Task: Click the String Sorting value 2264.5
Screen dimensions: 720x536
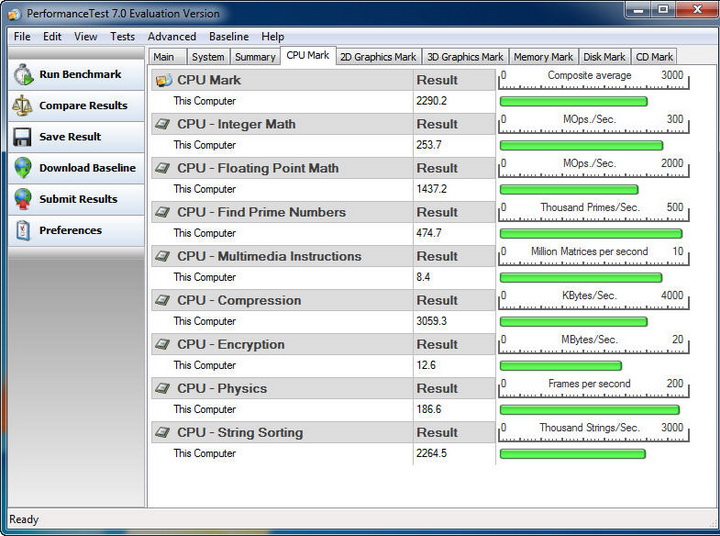Action: coord(431,453)
